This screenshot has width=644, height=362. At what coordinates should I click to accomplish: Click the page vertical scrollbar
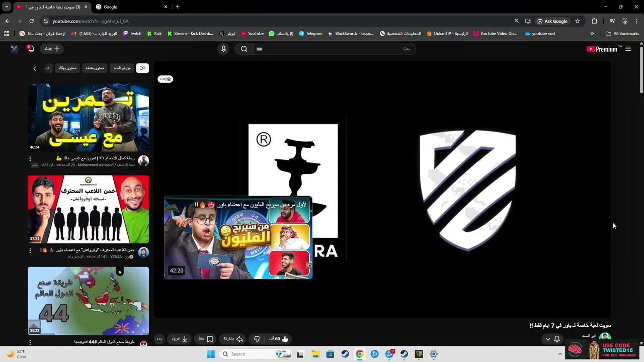click(x=641, y=70)
